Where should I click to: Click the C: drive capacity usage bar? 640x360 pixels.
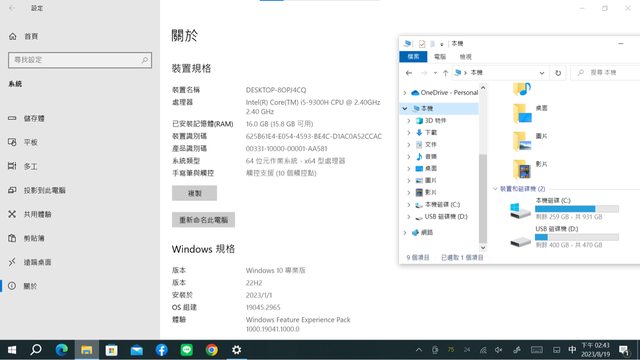(577, 209)
